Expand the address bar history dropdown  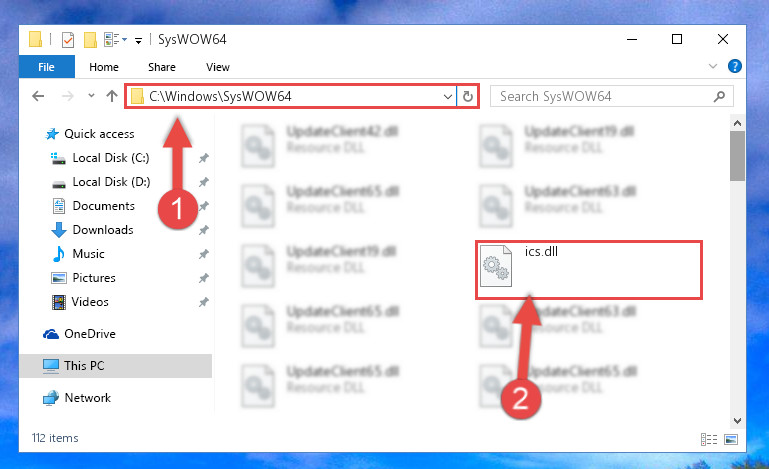point(447,97)
